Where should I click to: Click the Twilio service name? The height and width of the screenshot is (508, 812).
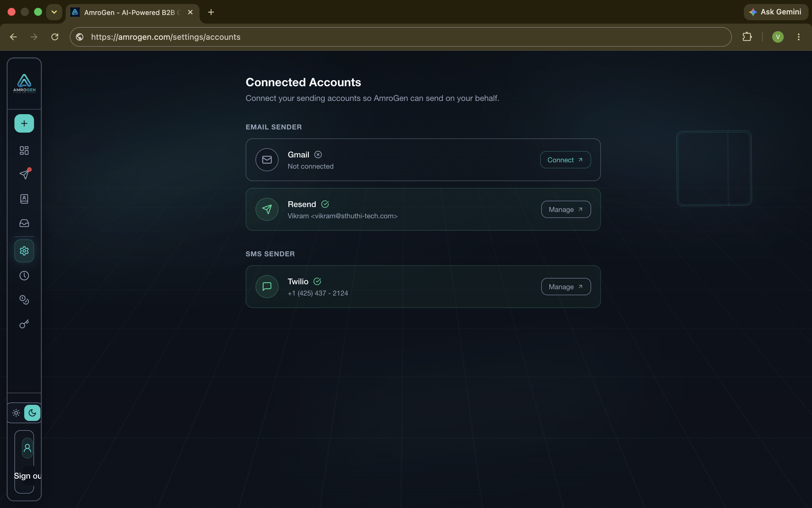(x=298, y=282)
